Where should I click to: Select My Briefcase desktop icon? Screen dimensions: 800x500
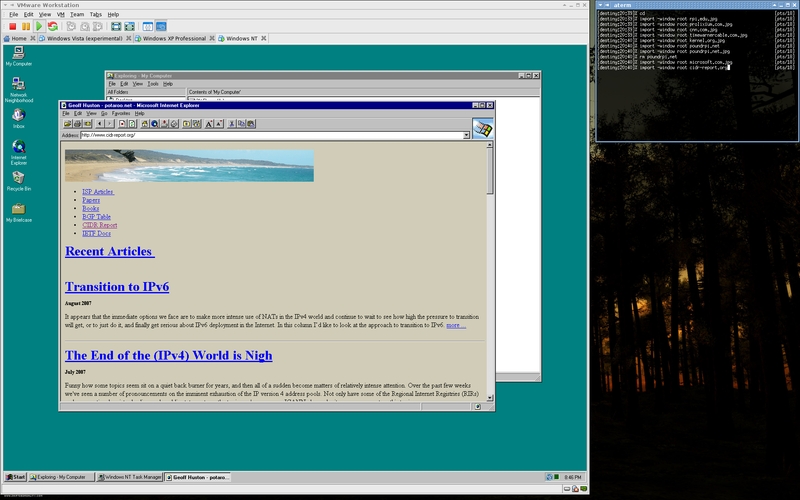pyautogui.click(x=19, y=212)
